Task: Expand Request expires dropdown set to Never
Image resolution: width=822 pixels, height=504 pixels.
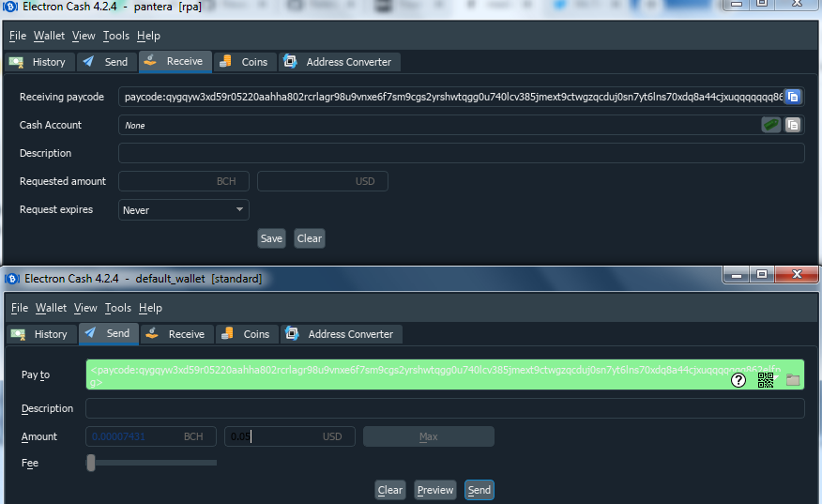Action: pos(184,210)
